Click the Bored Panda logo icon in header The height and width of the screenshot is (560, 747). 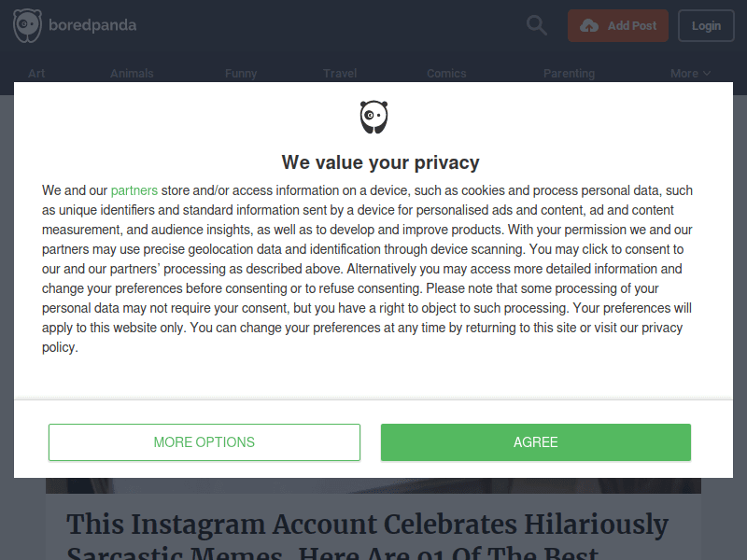pos(27,25)
